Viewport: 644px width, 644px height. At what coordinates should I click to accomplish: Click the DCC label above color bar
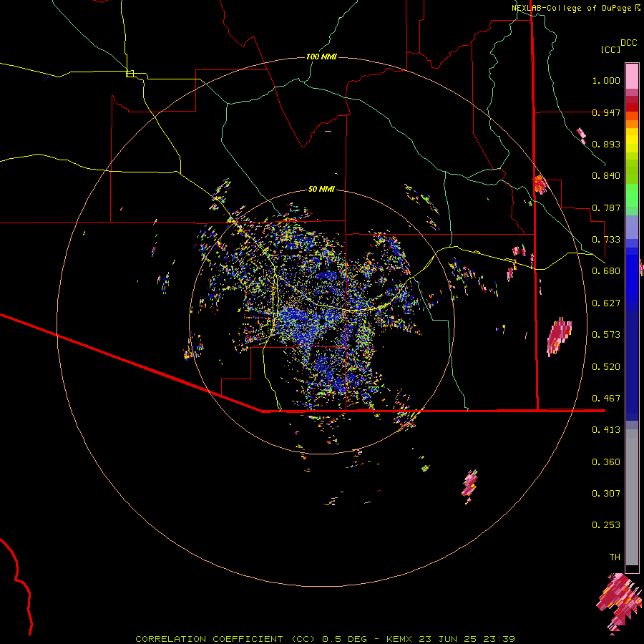pos(628,43)
